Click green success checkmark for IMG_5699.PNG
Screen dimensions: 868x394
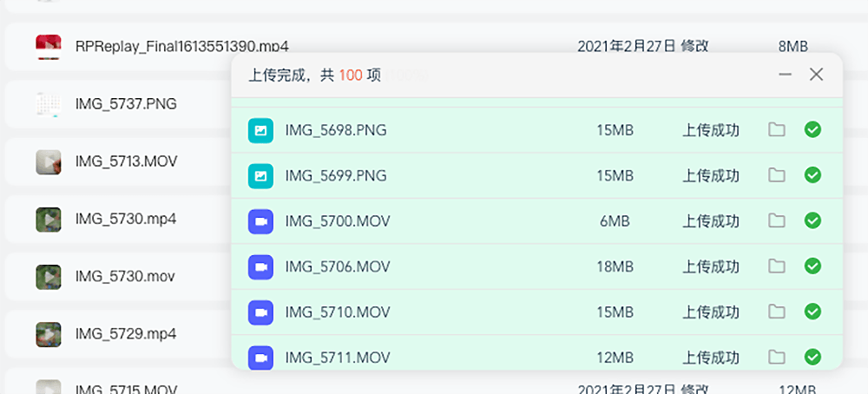812,175
